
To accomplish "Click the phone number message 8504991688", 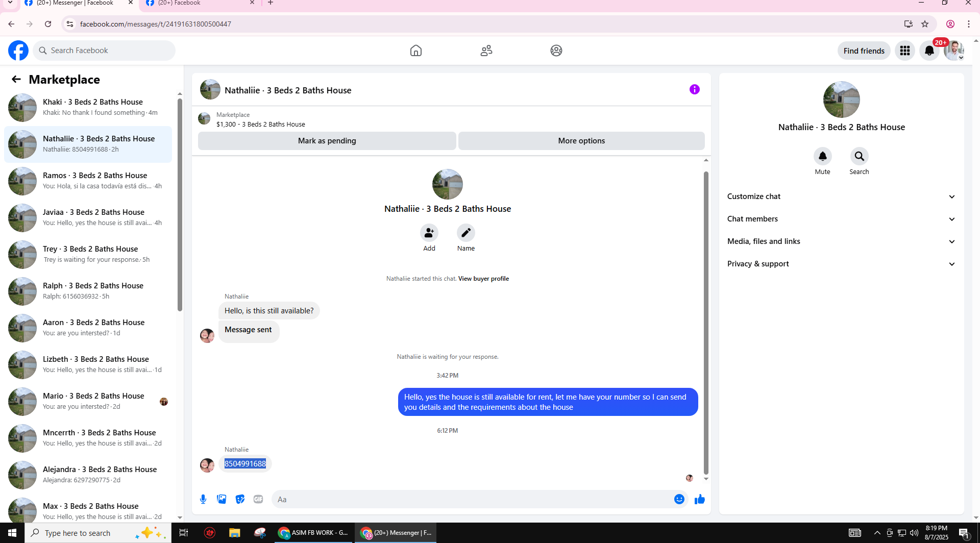I will [x=245, y=463].
